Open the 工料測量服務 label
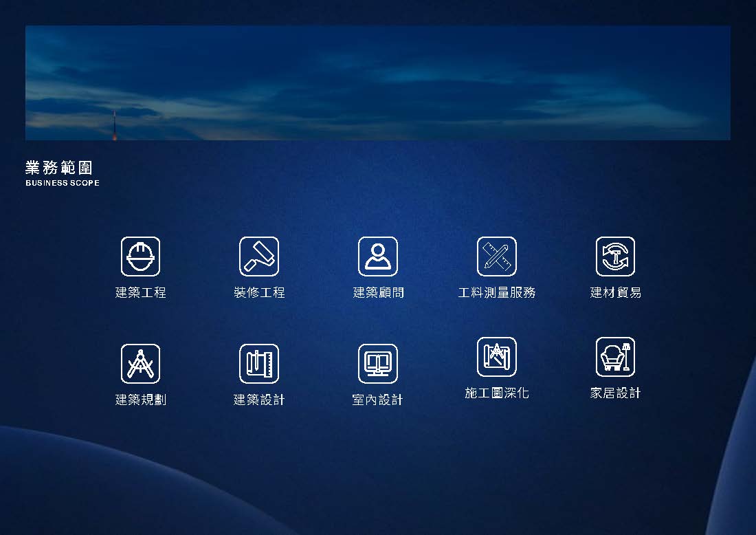This screenshot has height=535, width=756. click(x=497, y=292)
